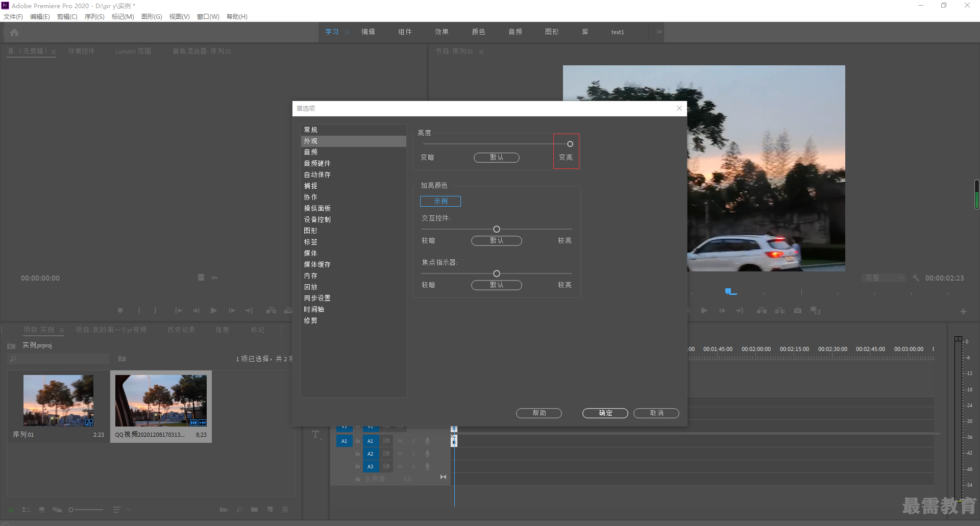This screenshot has width=980, height=526.
Task: Open the 文件(F) menu
Action: point(13,17)
